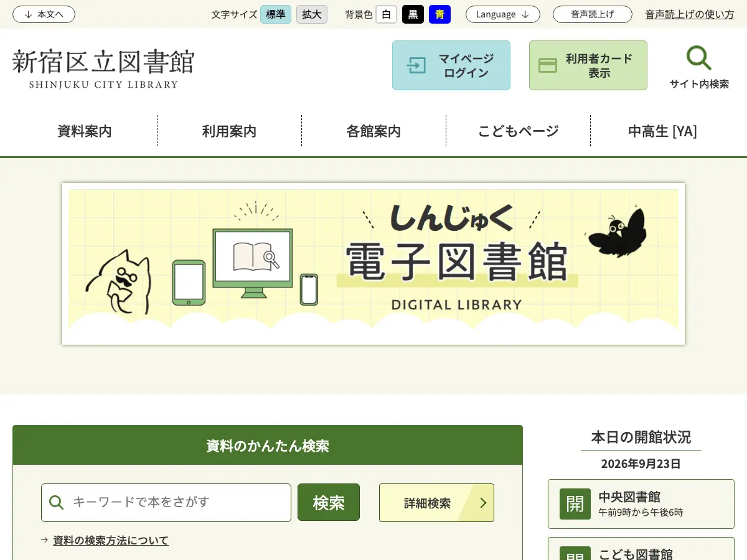Click the chevron on 詳細検索 button

click(483, 503)
